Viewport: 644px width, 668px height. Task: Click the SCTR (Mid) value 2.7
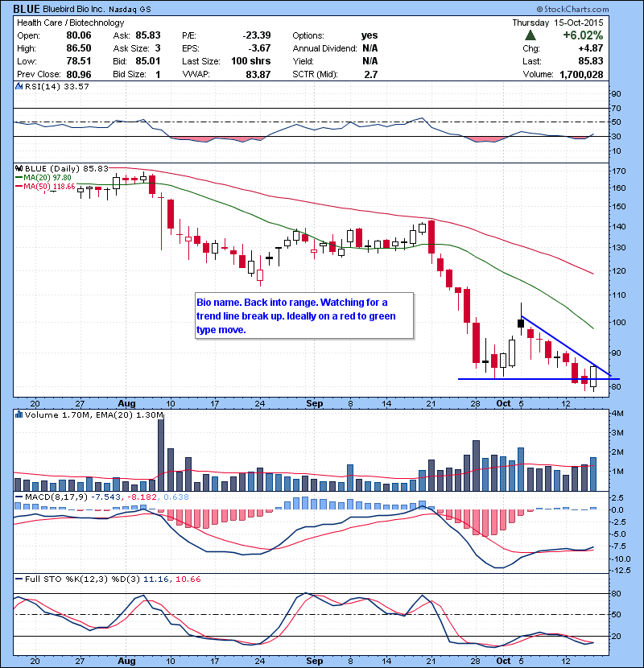pos(371,75)
